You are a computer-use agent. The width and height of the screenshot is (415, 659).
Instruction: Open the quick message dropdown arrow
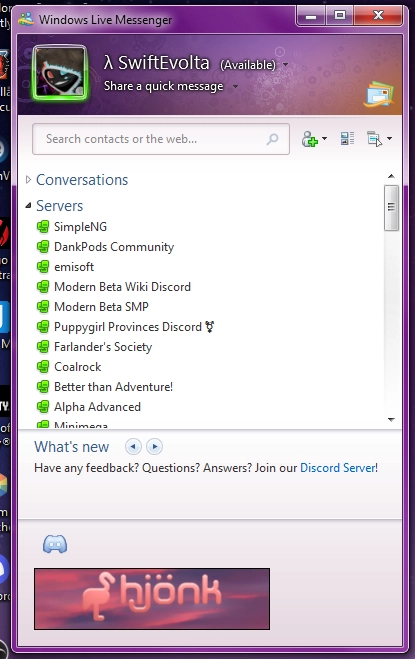pos(235,87)
